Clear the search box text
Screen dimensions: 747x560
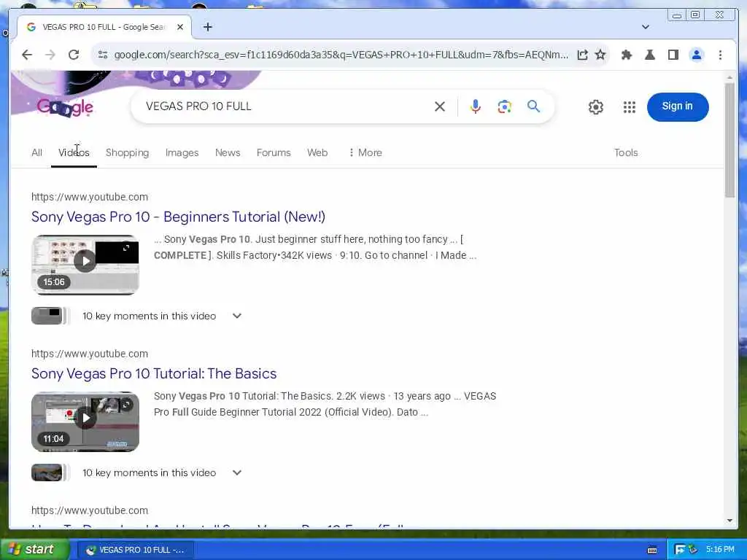point(440,106)
